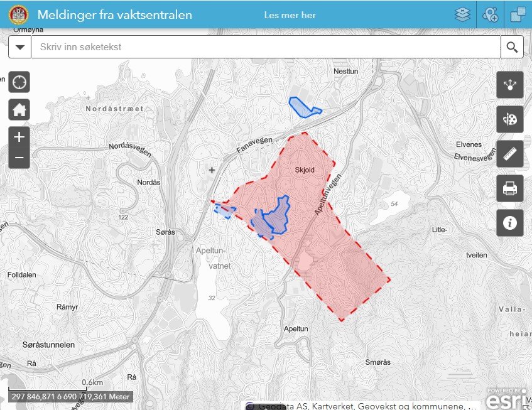532x410 pixels.
Task: Open the add data widget
Action: [490, 14]
